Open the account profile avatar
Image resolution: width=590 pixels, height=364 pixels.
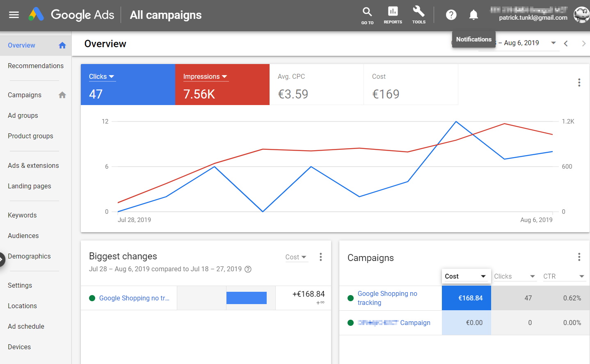coord(581,15)
